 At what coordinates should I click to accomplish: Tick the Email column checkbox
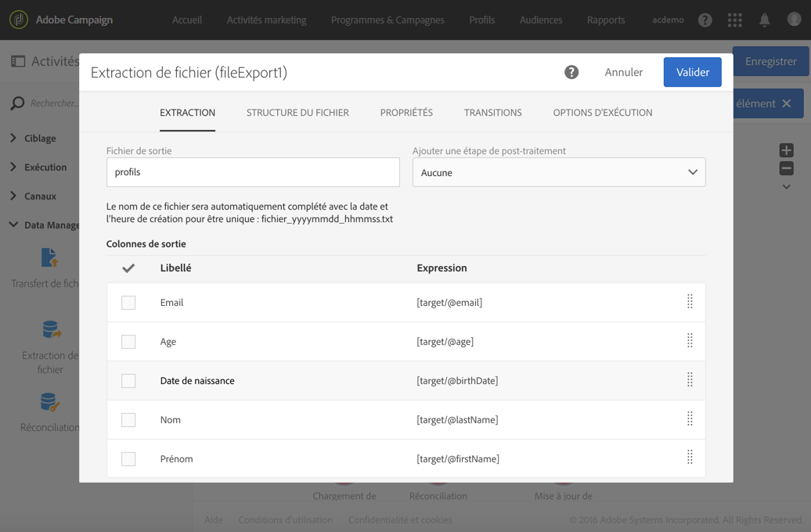pyautogui.click(x=128, y=303)
